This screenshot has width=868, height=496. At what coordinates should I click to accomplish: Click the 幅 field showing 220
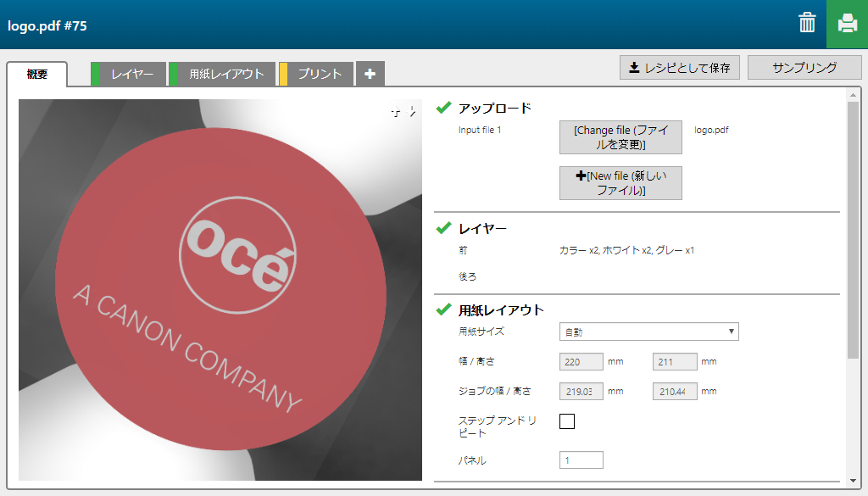tap(581, 361)
